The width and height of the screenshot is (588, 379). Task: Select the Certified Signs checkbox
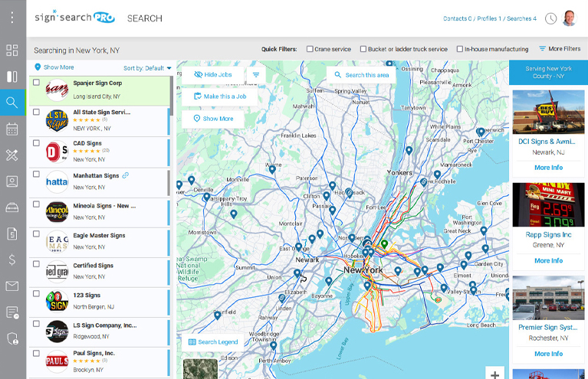pyautogui.click(x=36, y=264)
